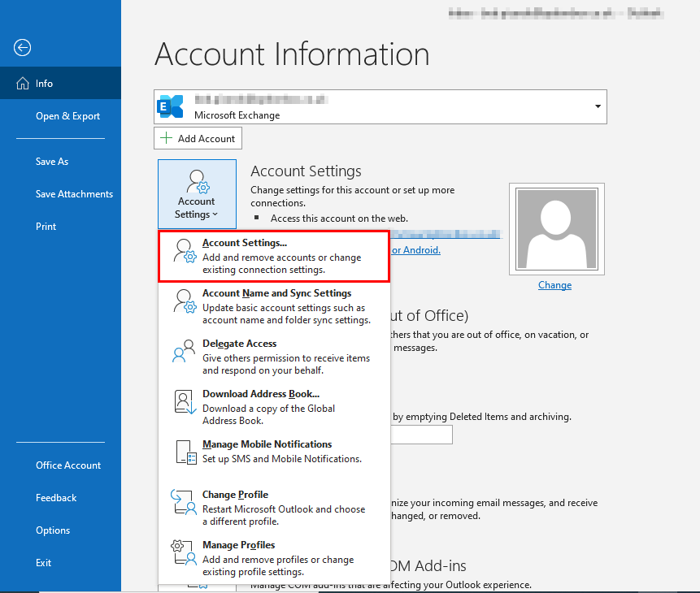Viewport: 700px width, 593px height.
Task: Click the icon beside Account Settings... menu entry
Action: pos(185,251)
